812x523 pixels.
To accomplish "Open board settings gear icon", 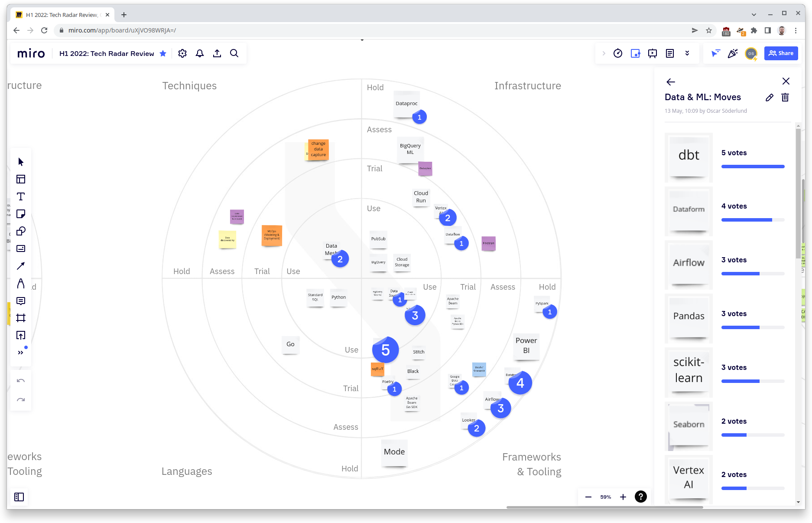I will 182,53.
